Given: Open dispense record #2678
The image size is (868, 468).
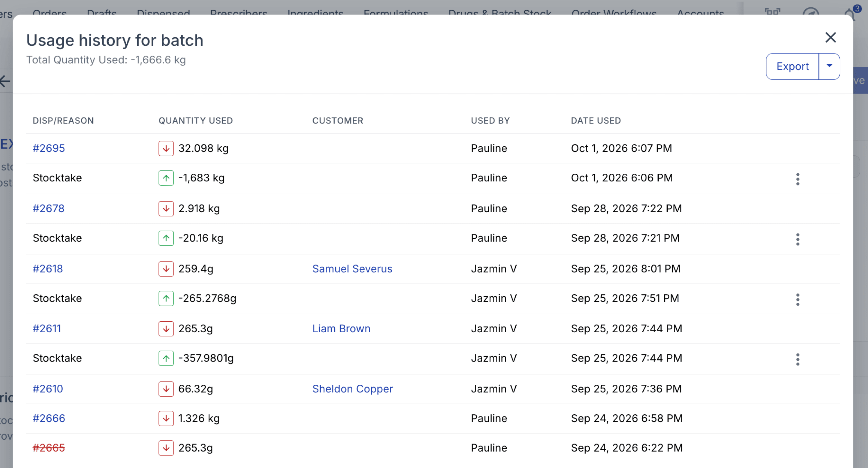Looking at the screenshot, I should (49, 208).
